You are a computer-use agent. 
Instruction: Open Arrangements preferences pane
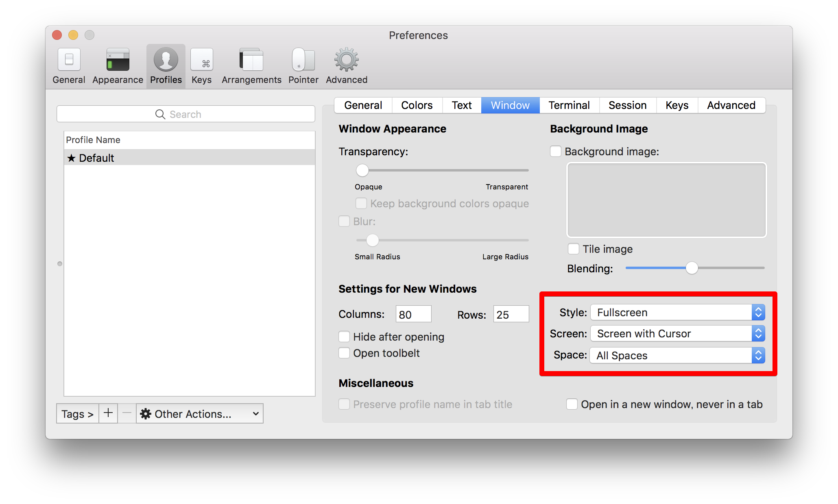click(251, 66)
